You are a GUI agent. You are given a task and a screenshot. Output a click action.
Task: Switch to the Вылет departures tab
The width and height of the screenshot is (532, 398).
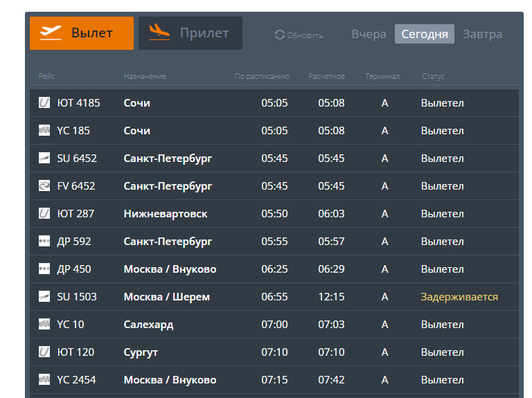click(x=82, y=33)
